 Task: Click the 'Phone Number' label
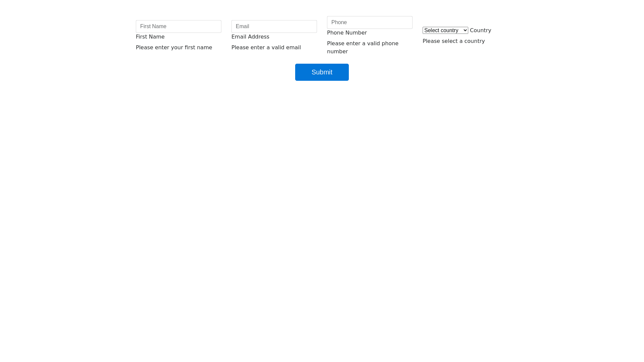347,33
